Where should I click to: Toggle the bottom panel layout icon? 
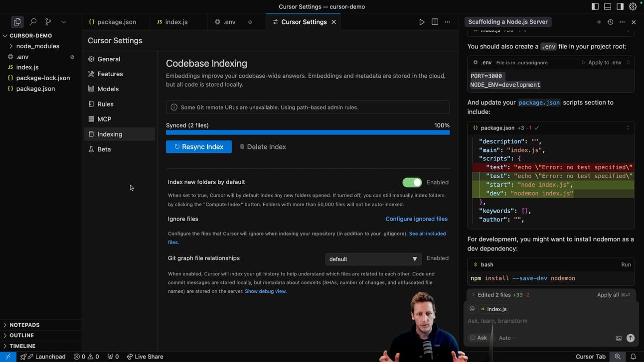pyautogui.click(x=608, y=6)
